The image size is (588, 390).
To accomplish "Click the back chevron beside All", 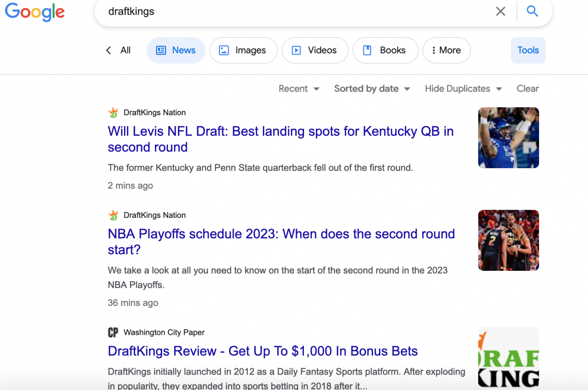I will [x=108, y=50].
